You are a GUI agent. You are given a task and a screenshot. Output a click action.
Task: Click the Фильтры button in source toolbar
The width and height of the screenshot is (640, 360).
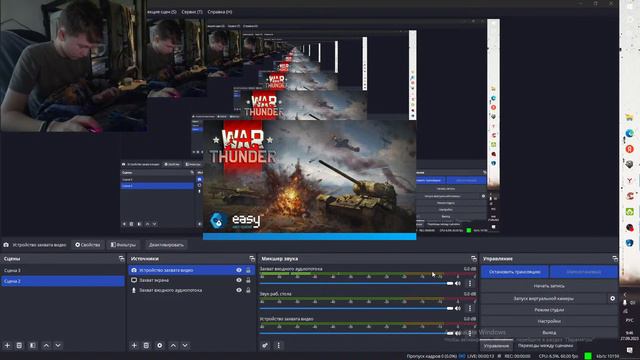tap(123, 245)
